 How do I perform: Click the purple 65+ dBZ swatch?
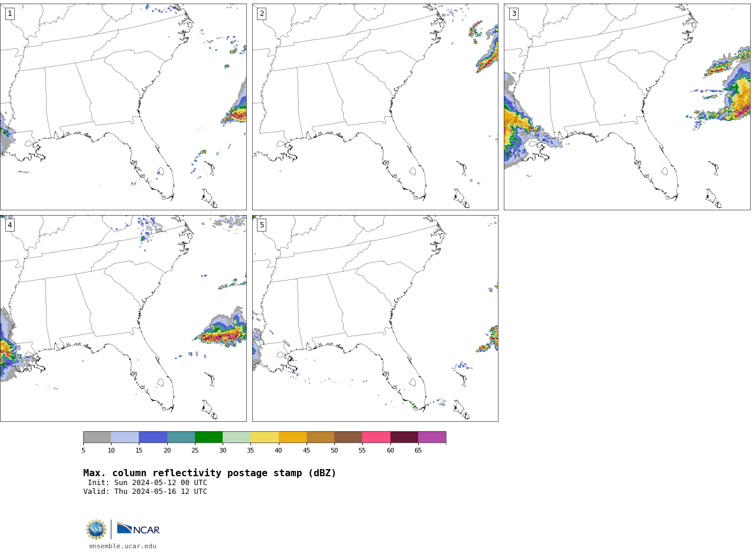click(x=432, y=437)
